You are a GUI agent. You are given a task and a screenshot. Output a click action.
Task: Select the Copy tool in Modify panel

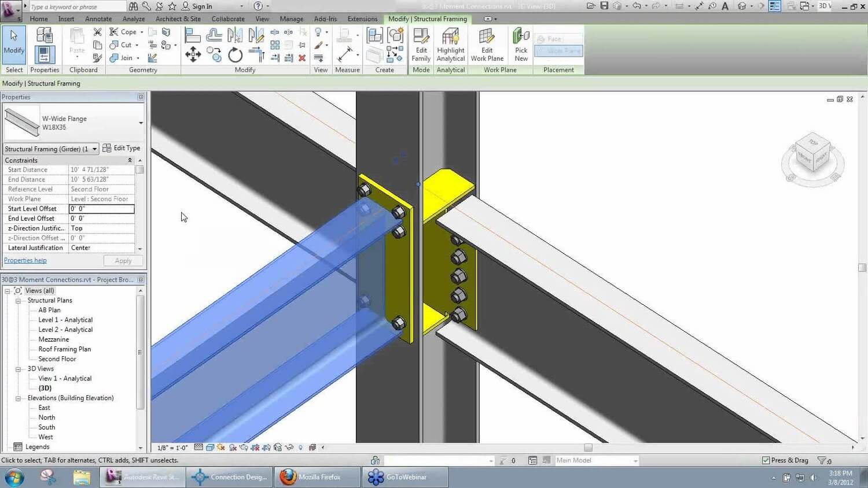click(214, 56)
